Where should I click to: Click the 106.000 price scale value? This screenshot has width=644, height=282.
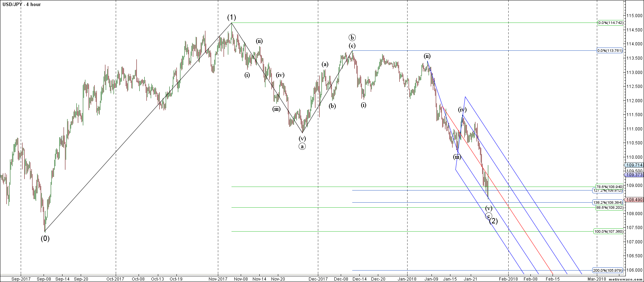(634, 270)
